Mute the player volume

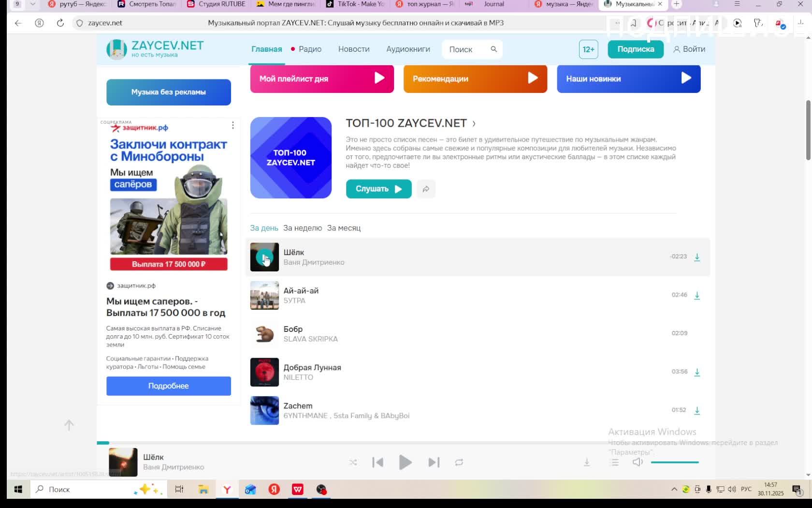tap(638, 463)
